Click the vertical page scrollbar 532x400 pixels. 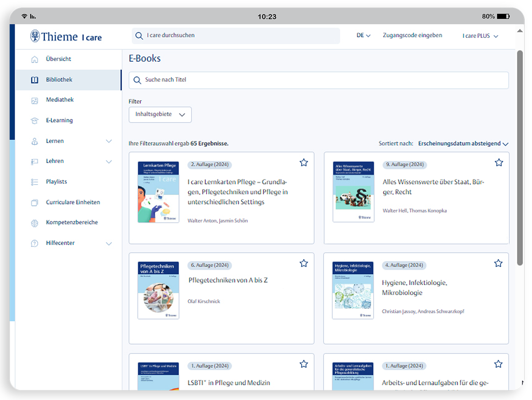[520, 158]
